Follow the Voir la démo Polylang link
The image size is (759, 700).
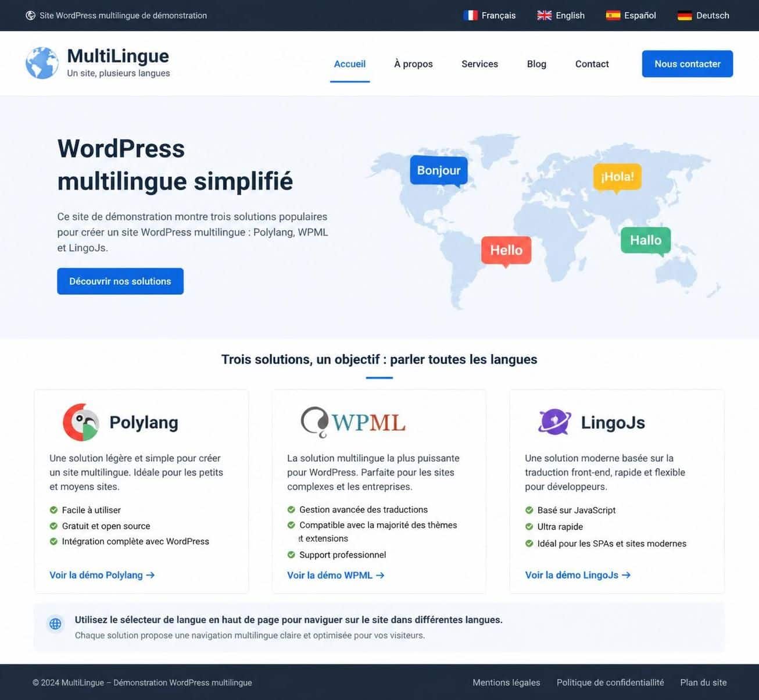[102, 575]
